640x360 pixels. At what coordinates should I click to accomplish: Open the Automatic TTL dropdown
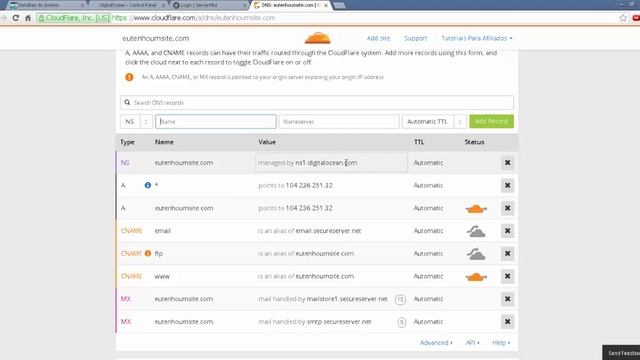[x=434, y=122]
